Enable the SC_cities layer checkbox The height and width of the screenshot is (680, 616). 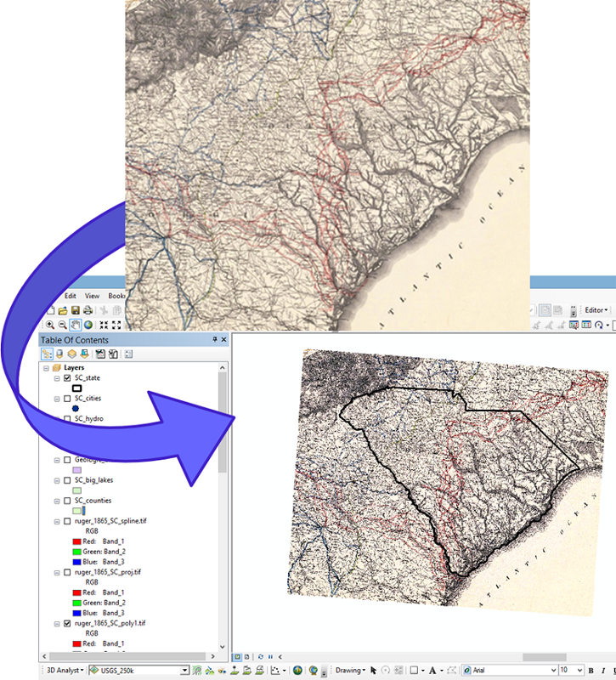coord(67,398)
